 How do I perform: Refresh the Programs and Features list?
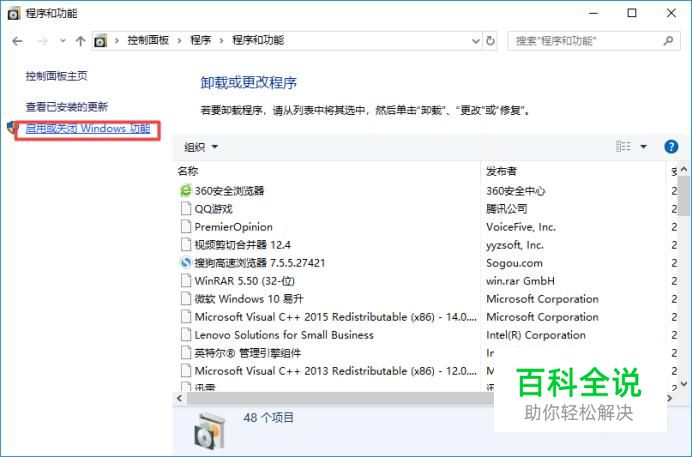pyautogui.click(x=490, y=41)
